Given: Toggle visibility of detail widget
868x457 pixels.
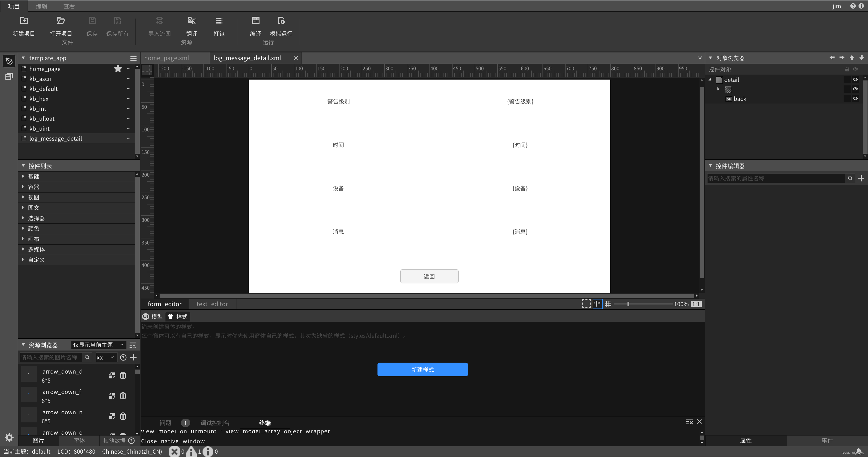Looking at the screenshot, I should coord(855,80).
